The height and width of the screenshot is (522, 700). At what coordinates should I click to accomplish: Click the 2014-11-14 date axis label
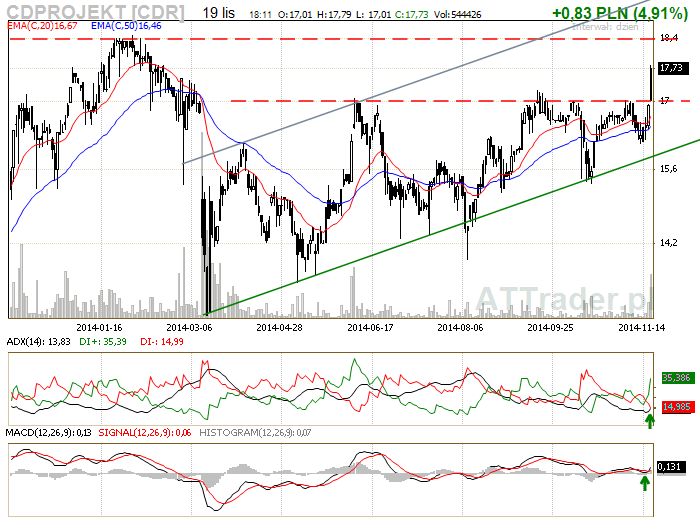(642, 328)
